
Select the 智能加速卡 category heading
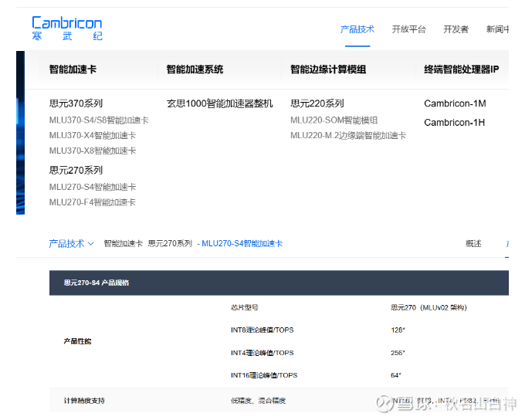73,69
